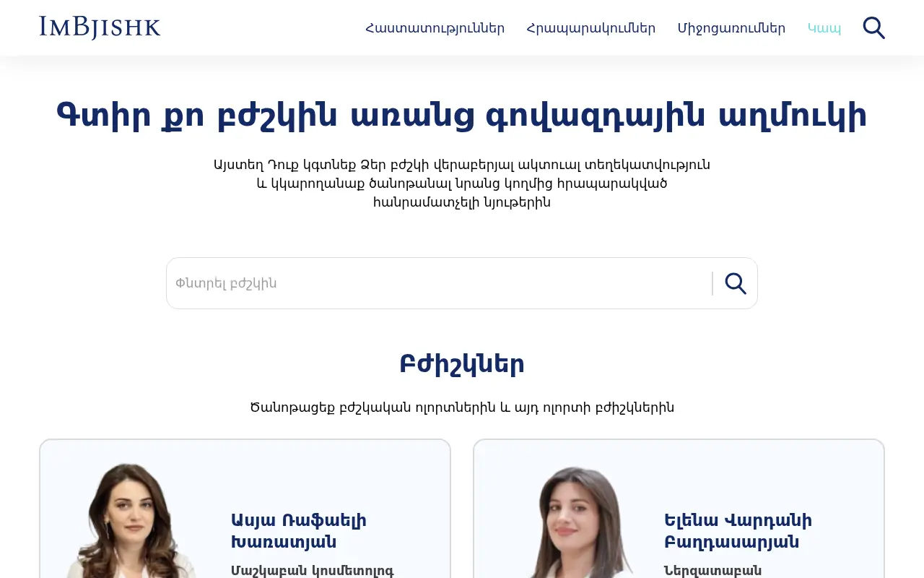
Task: Open the header search magnifier icon
Action: click(x=873, y=27)
